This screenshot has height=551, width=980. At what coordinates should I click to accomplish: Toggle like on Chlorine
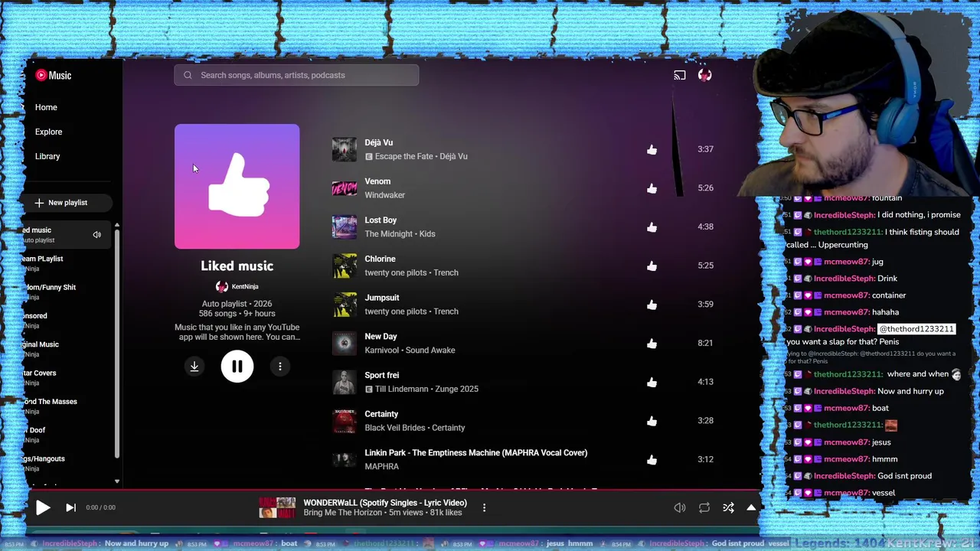coord(652,266)
